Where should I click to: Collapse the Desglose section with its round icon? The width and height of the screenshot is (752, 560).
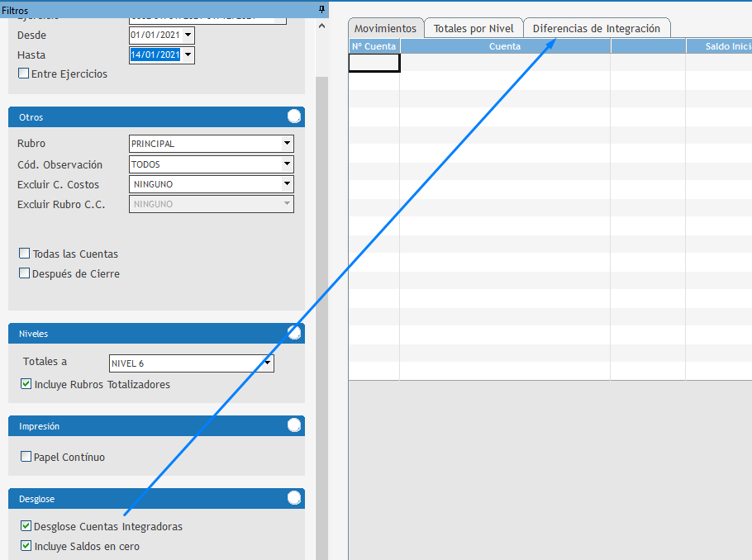click(x=294, y=498)
